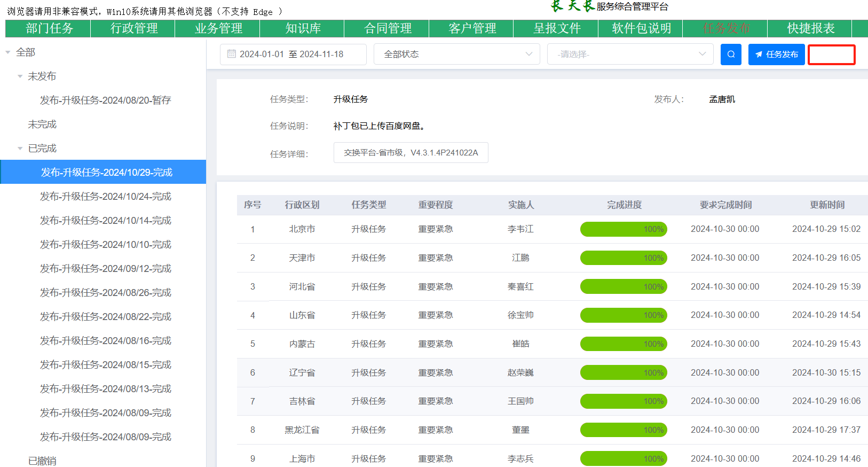Click the 吉林省 table cell
The width and height of the screenshot is (868, 467).
tap(302, 401)
